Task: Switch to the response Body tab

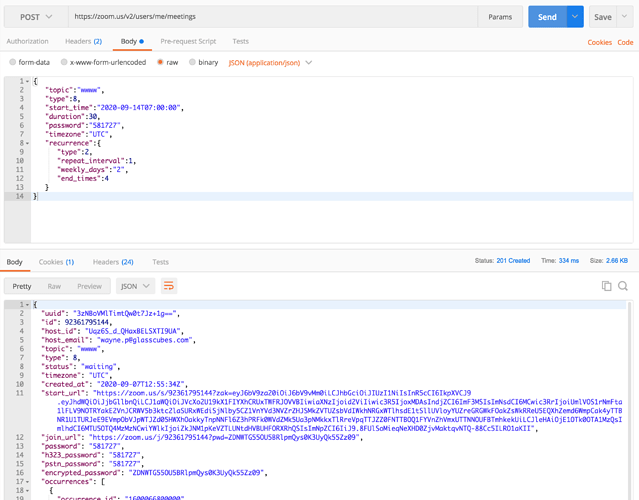Action: click(14, 262)
